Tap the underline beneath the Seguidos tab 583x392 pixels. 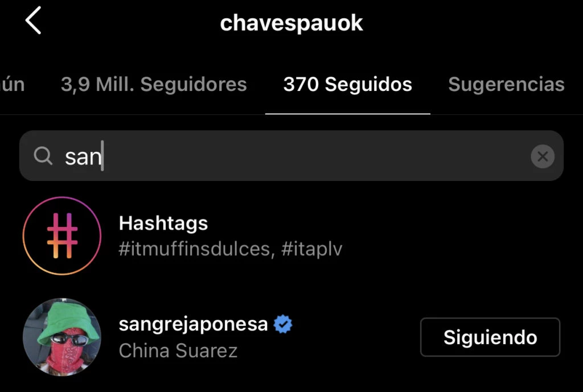348,114
